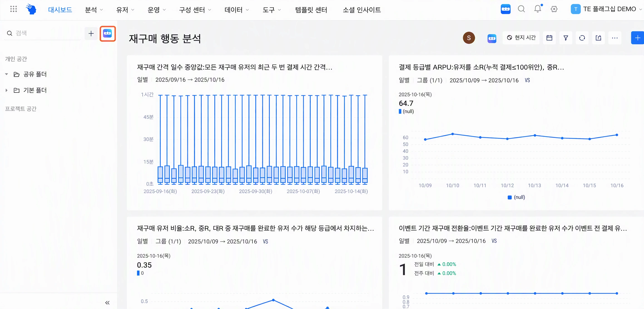Open the 결제 등급별 ARPU report title
644x309 pixels.
click(x=481, y=67)
